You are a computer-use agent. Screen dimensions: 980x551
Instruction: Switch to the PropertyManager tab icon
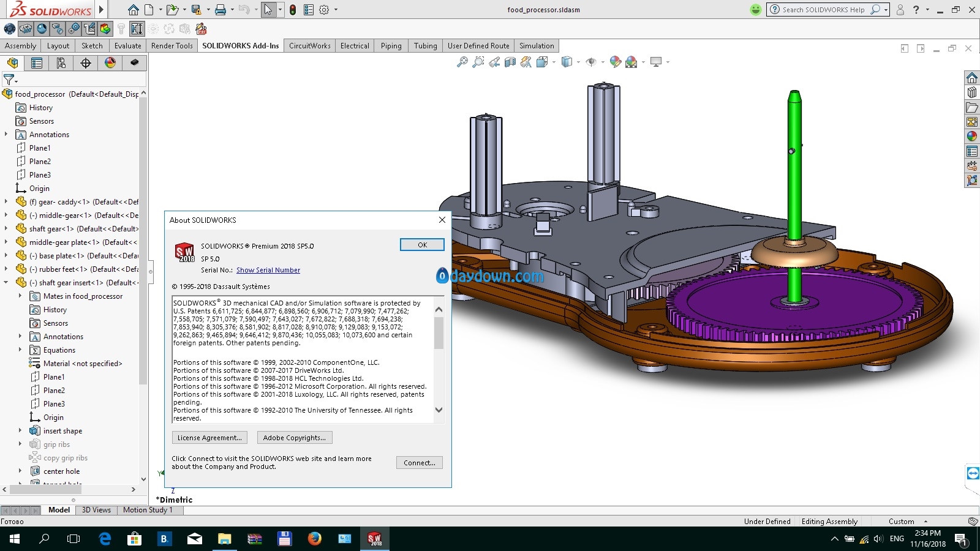pos(37,63)
